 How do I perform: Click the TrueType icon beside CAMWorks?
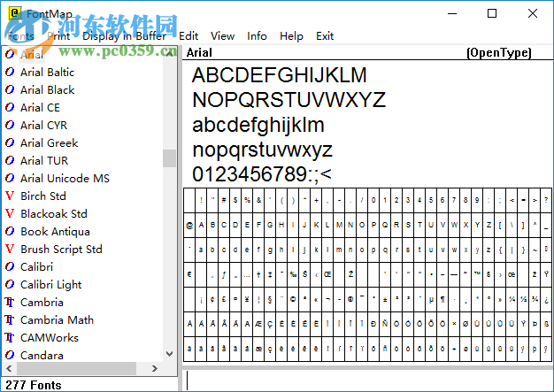point(10,337)
